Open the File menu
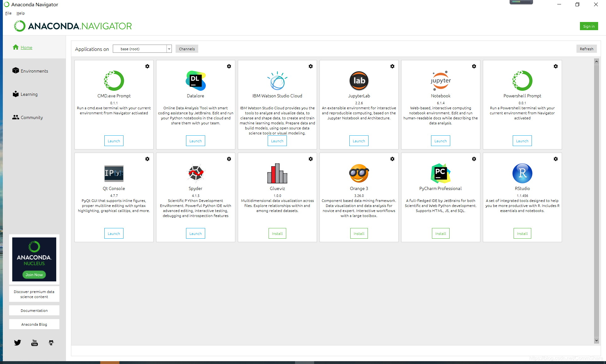Image resolution: width=606 pixels, height=364 pixels. pos(8,13)
